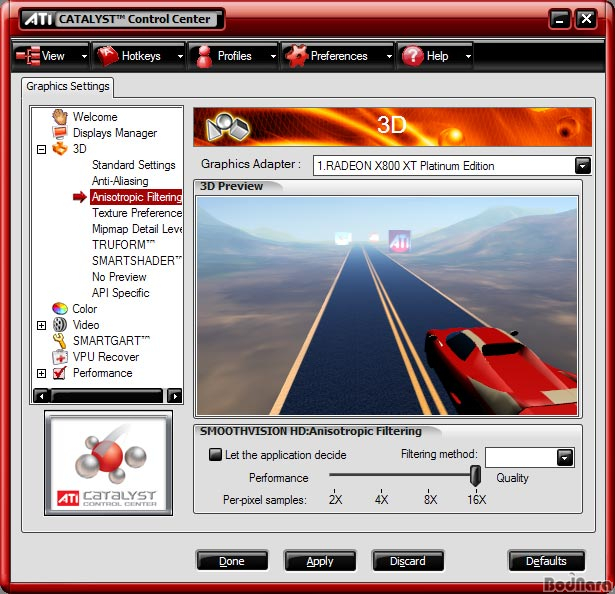Select the SMARTGART tree item
Image resolution: width=615 pixels, height=594 pixels.
(x=111, y=341)
